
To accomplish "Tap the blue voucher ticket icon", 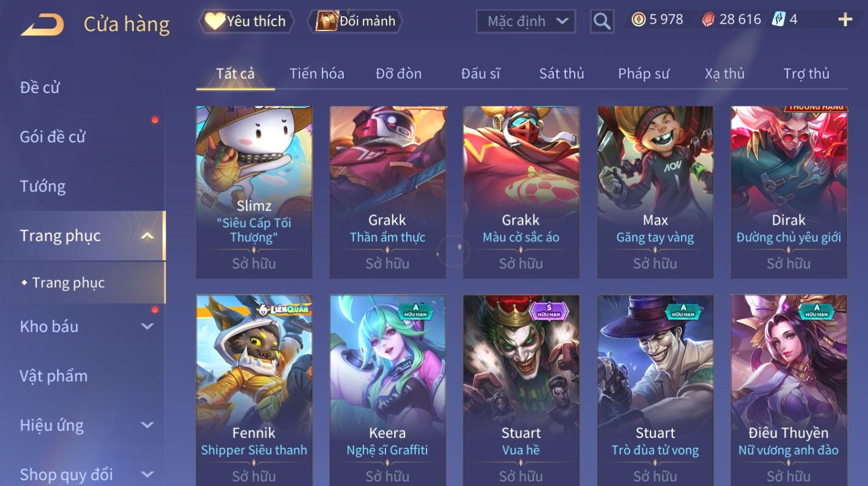I will 779,20.
